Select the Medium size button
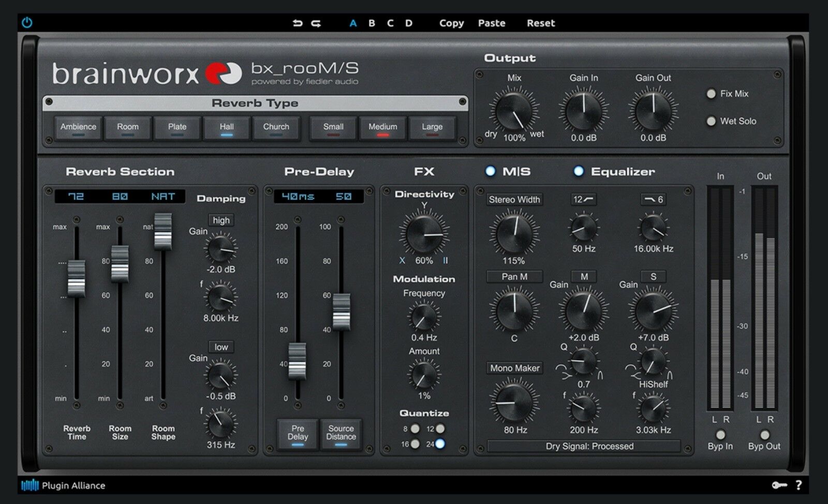 [383, 128]
